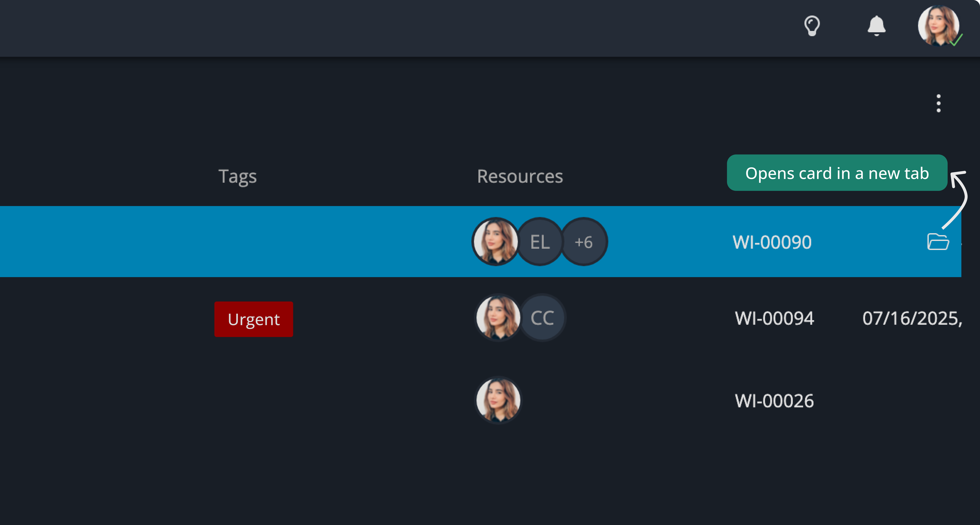980x525 pixels.
Task: Click the photo avatar in WI-00026 row
Action: coord(498,400)
